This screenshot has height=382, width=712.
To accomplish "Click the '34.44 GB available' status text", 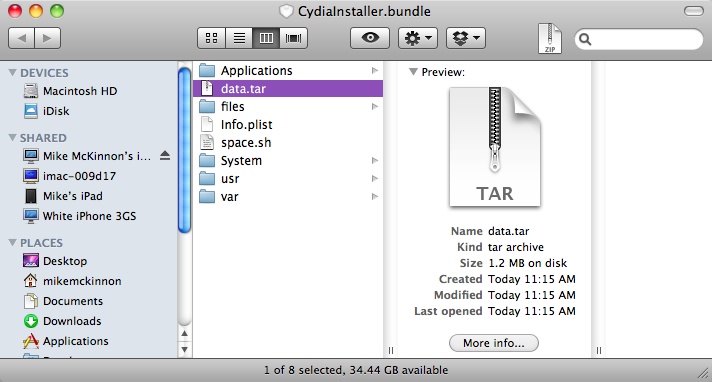I will (399, 370).
